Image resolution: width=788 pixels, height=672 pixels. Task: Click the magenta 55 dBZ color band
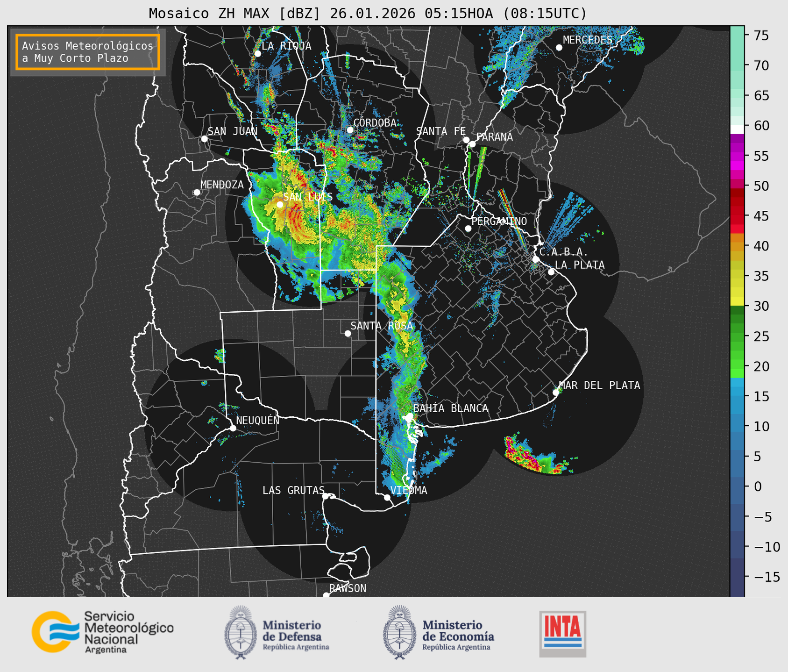[x=737, y=156]
